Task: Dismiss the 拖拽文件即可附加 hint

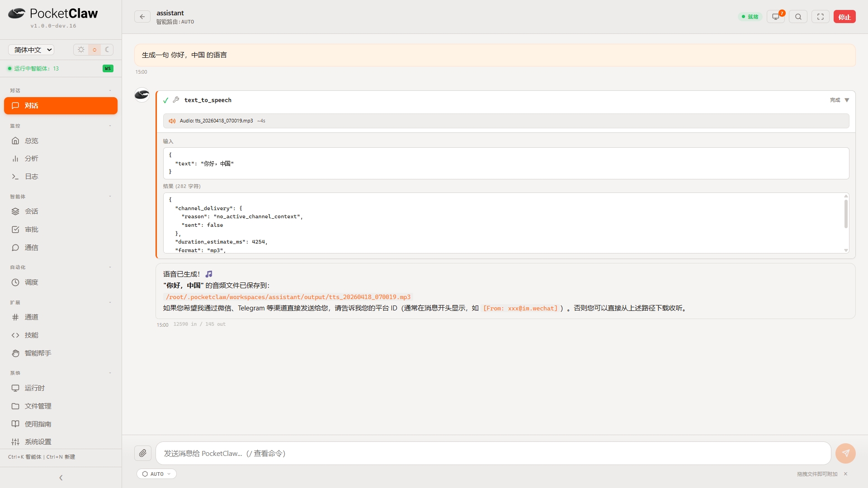Action: click(845, 474)
